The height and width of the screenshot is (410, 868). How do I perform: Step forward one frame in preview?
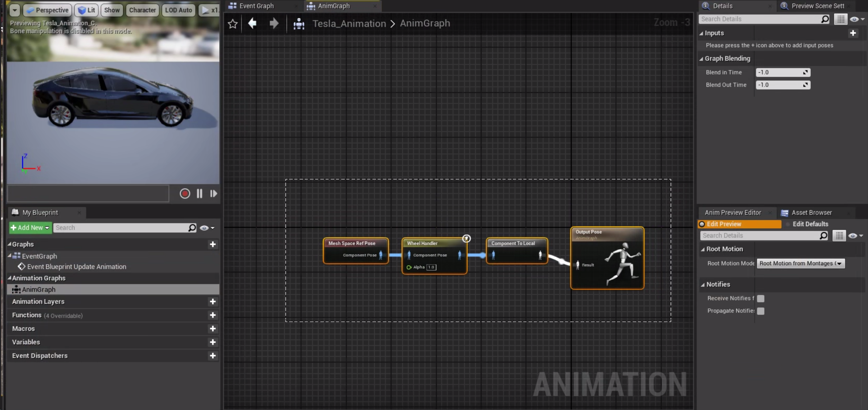[213, 194]
